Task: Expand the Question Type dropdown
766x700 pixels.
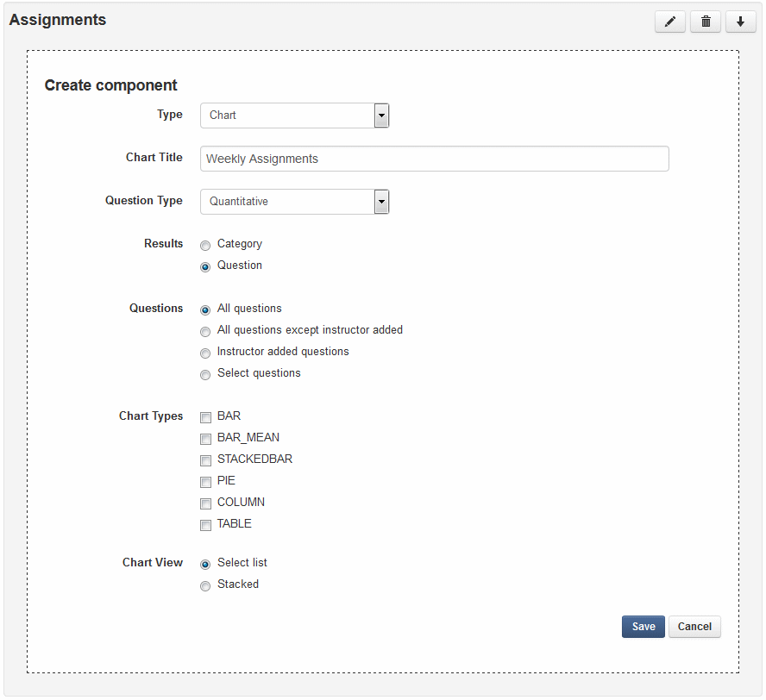Action: click(x=294, y=202)
